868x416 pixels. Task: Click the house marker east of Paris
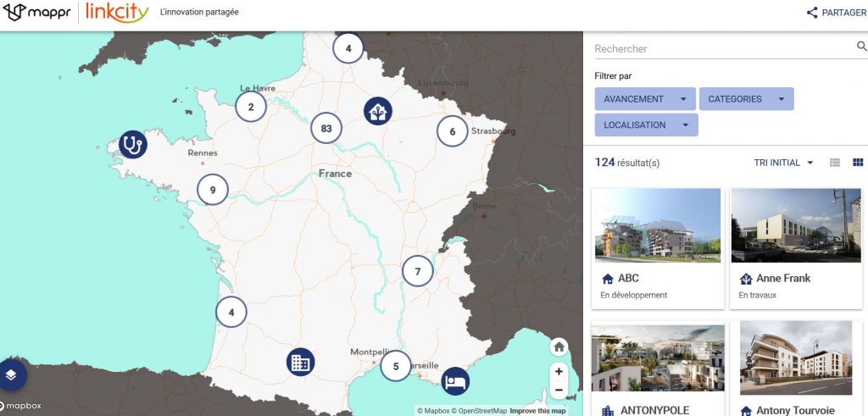coord(378,111)
